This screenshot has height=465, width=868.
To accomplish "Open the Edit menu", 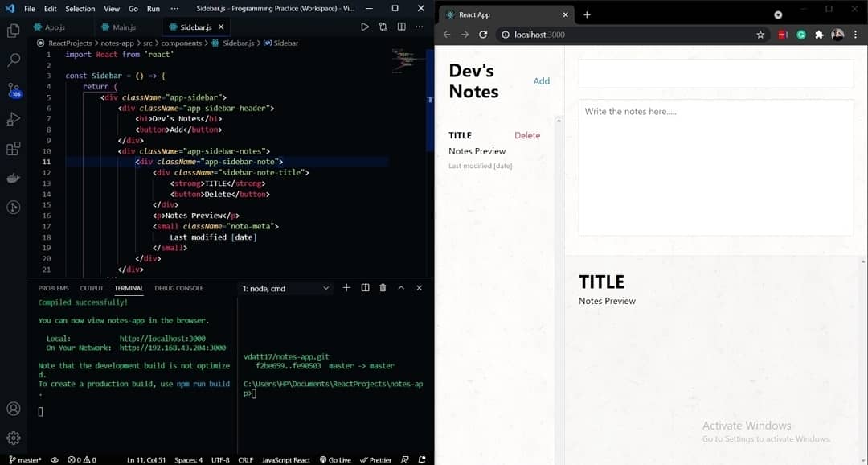I will click(51, 9).
